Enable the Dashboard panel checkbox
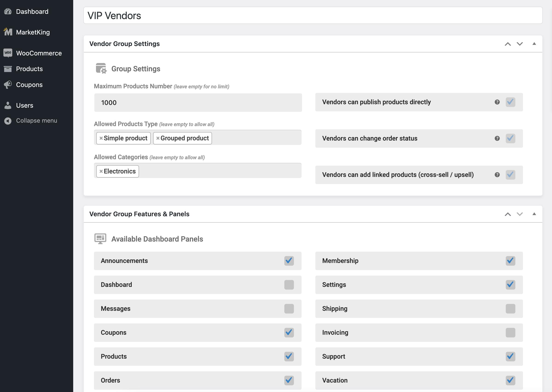 (x=289, y=285)
